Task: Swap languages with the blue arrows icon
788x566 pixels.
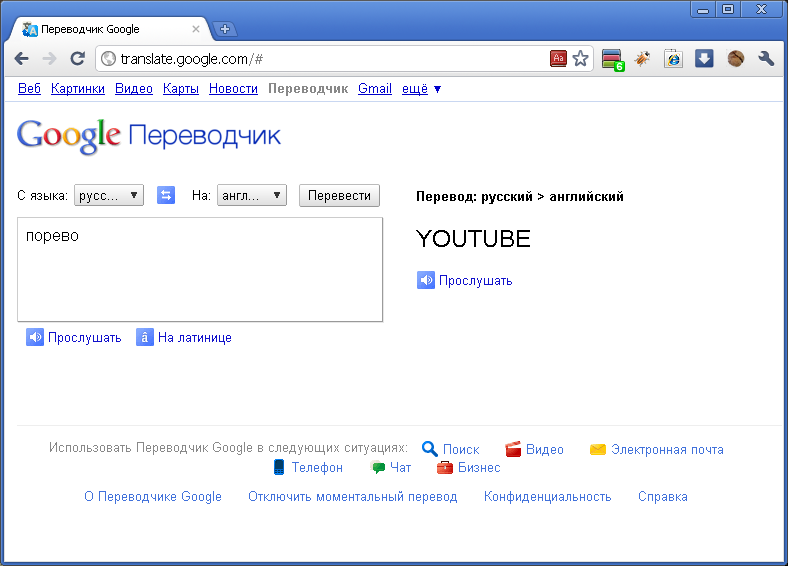Action: click(166, 195)
